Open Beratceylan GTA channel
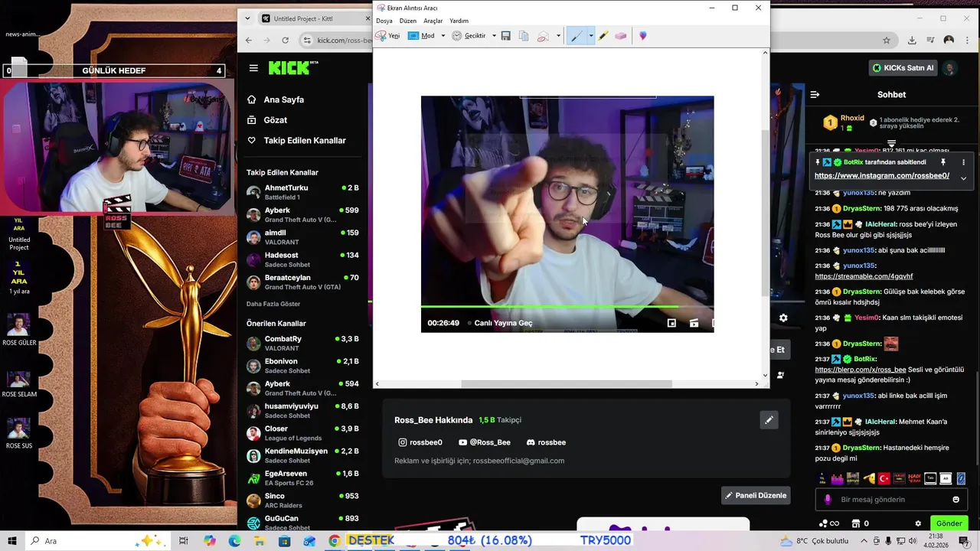This screenshot has width=980, height=551. pos(302,282)
